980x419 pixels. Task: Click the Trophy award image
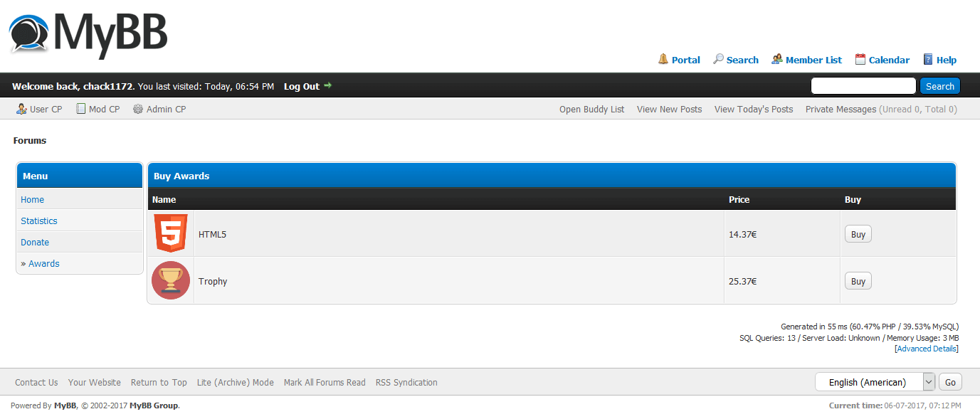coord(171,280)
